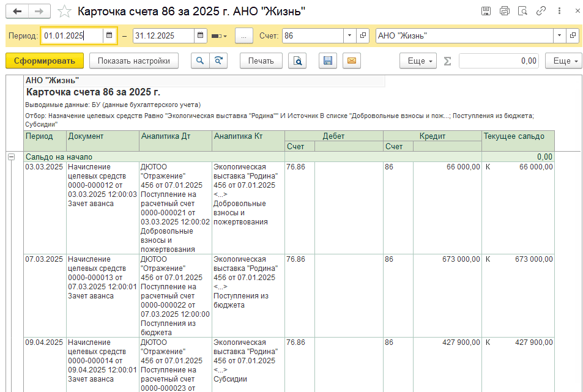Click the back navigation arrow
583x392 pixels.
coord(17,12)
